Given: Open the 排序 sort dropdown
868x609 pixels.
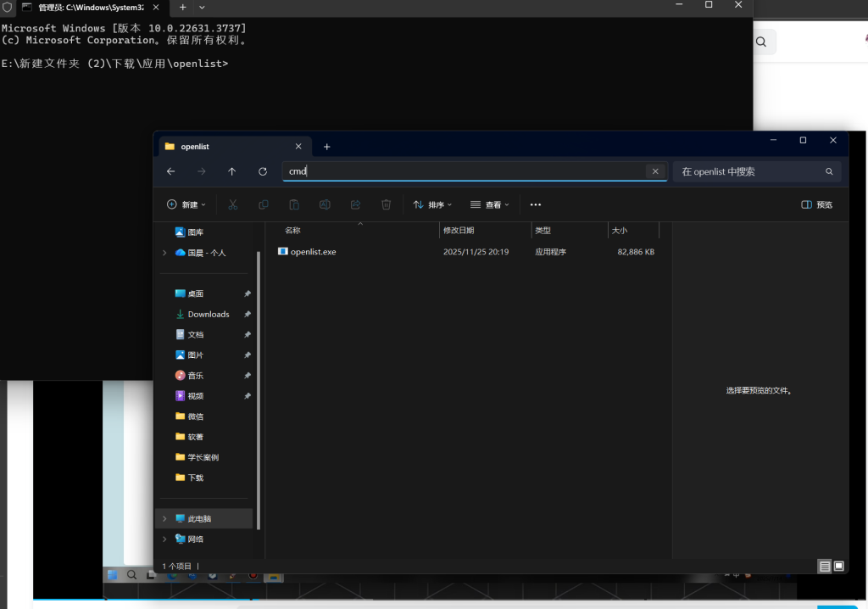Looking at the screenshot, I should click(432, 204).
